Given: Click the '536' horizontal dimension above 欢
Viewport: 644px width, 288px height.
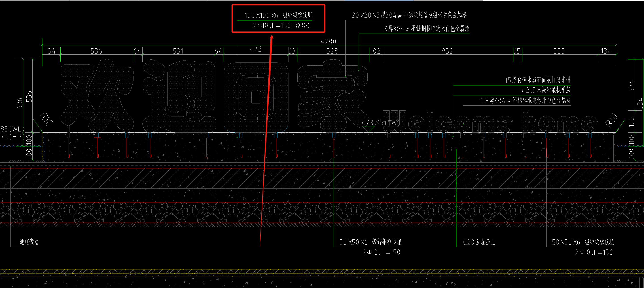Looking at the screenshot, I should [x=96, y=51].
